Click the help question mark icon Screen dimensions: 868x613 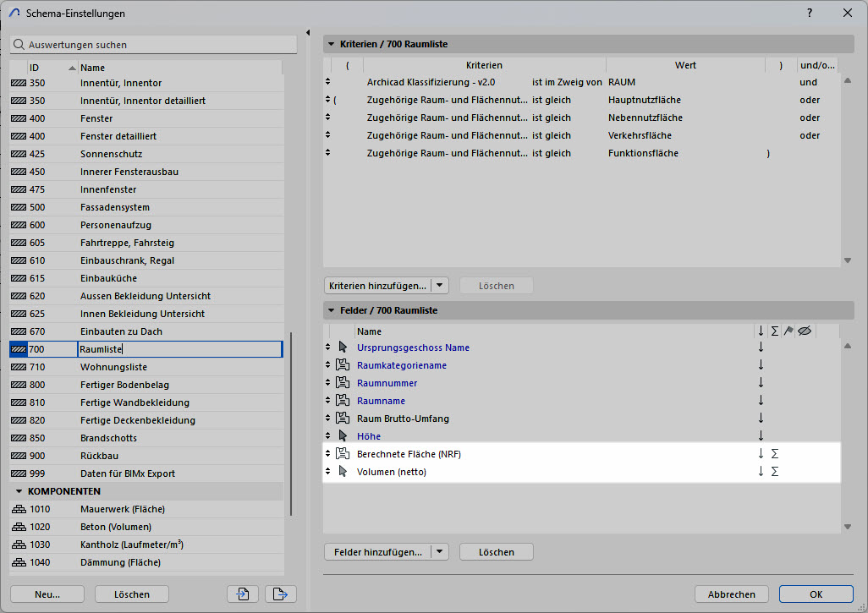[810, 13]
